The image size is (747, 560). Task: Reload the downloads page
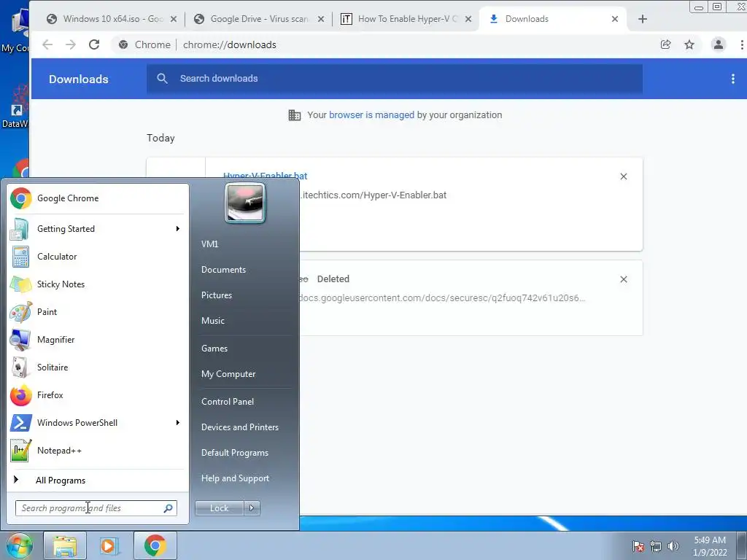94,44
